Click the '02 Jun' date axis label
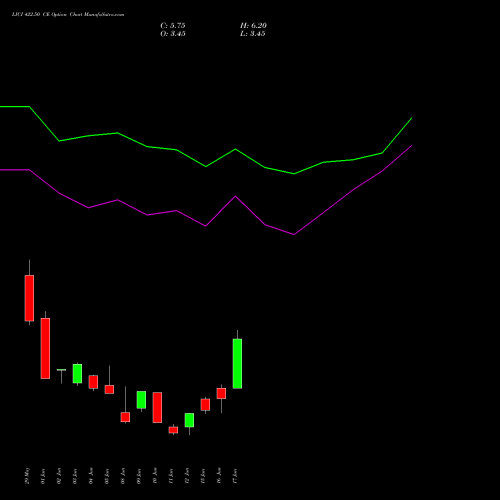Viewport: 500px width, 500px height. pyautogui.click(x=59, y=476)
